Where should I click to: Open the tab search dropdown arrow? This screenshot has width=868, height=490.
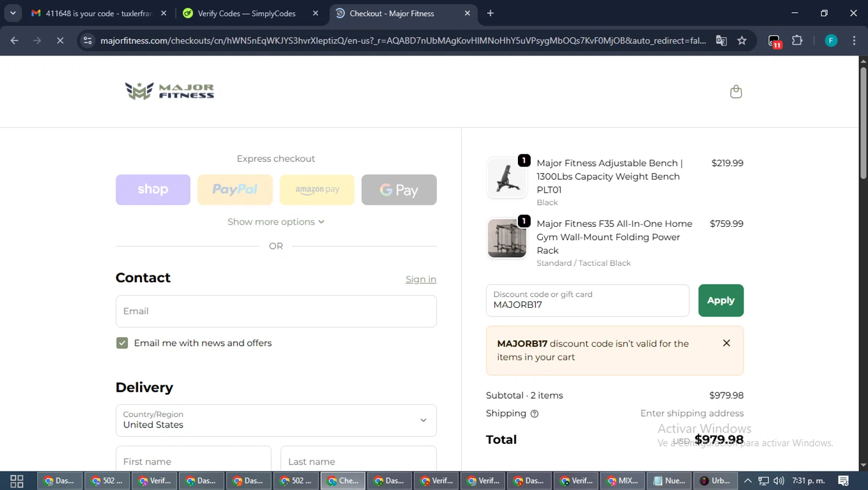click(x=13, y=13)
